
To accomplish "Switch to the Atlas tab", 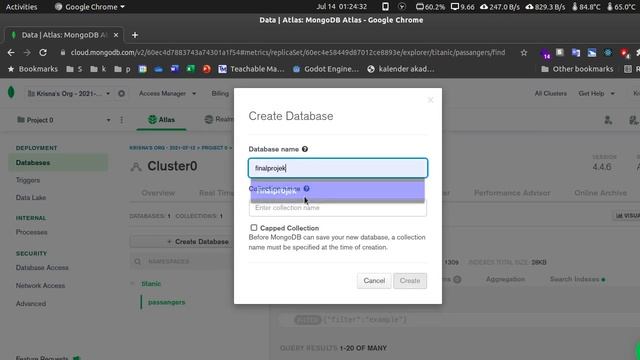I will pyautogui.click(x=162, y=120).
